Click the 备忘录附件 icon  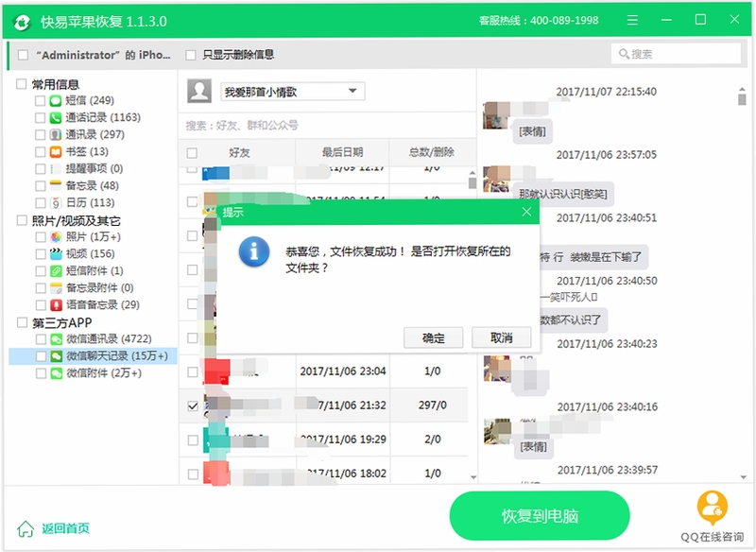click(56, 287)
